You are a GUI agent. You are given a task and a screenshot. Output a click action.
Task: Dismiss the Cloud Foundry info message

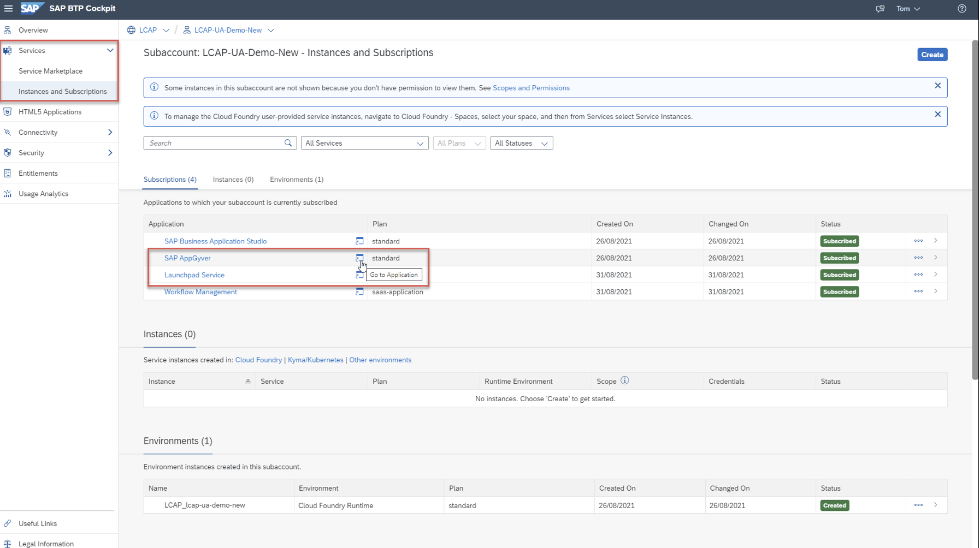tap(937, 114)
